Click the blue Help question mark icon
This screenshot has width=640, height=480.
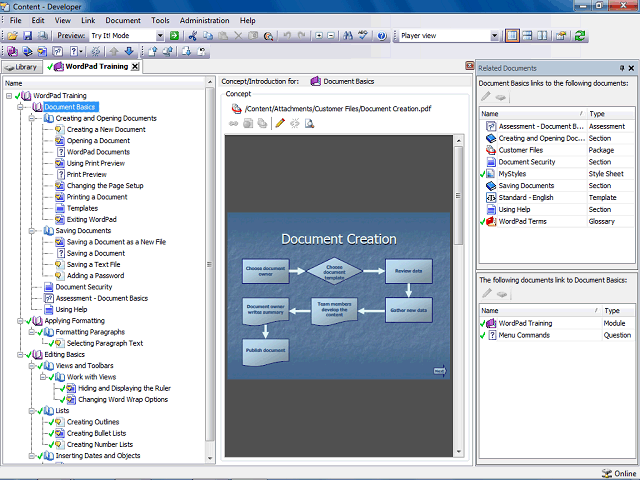click(x=382, y=36)
